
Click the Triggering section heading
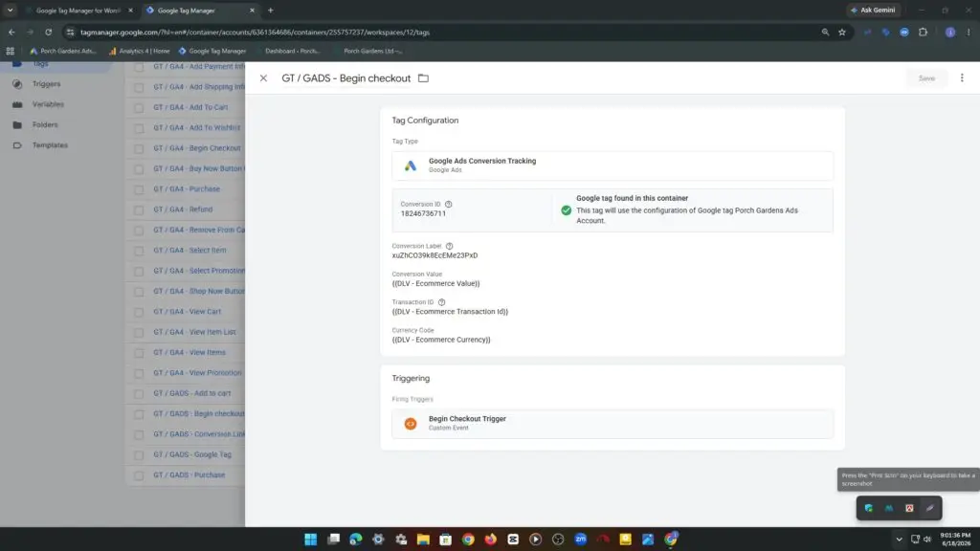411,379
